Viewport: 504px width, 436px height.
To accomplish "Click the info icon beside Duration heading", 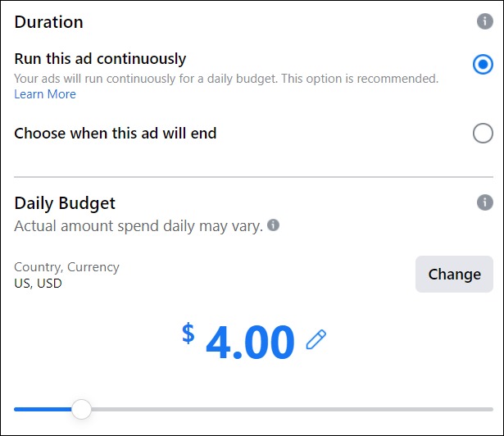I will (x=484, y=21).
